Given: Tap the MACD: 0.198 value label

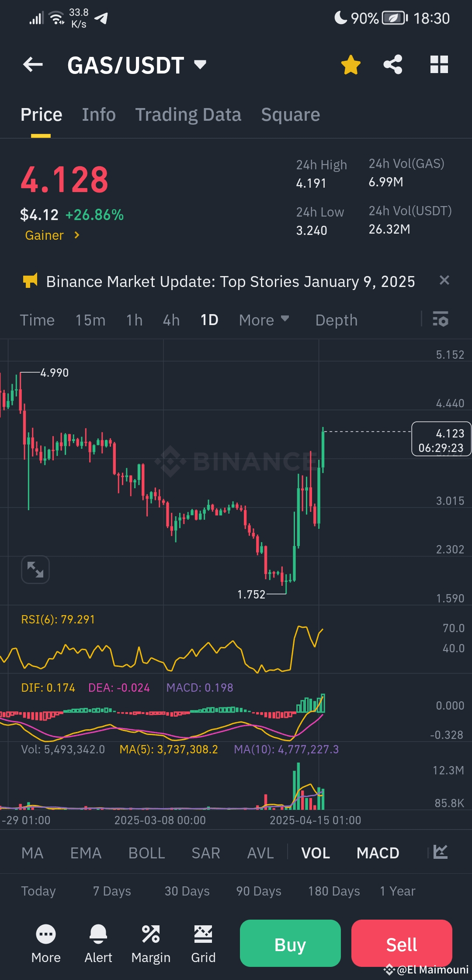Looking at the screenshot, I should coord(200,688).
